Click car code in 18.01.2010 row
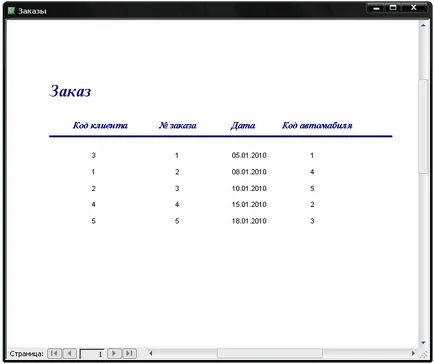The width and height of the screenshot is (434, 364). 312,221
